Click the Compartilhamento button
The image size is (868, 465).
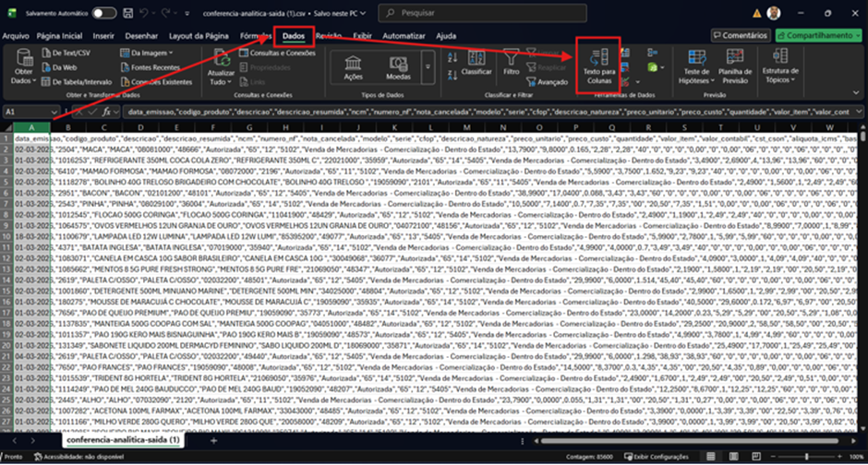(x=819, y=35)
